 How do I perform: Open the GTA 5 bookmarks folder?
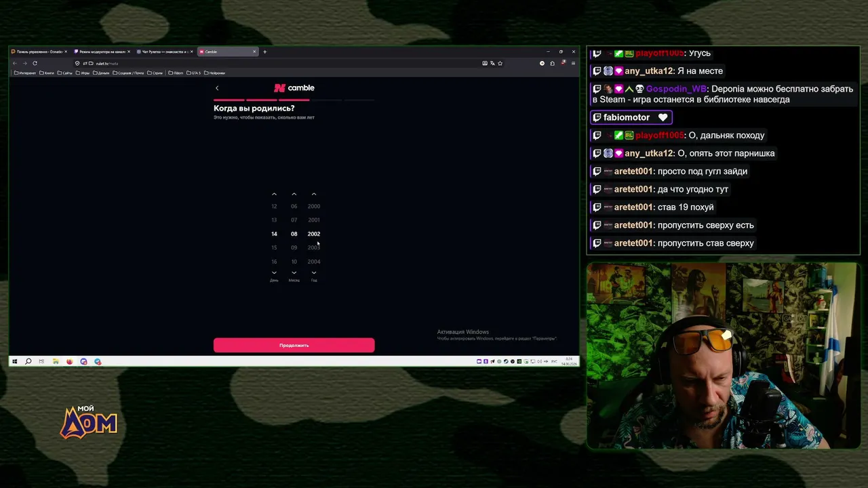[194, 73]
